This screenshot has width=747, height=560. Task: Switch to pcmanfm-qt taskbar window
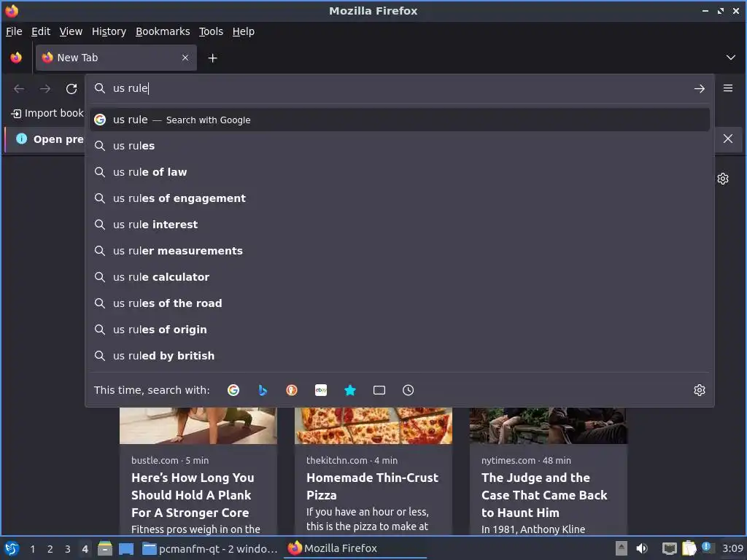tap(210, 548)
